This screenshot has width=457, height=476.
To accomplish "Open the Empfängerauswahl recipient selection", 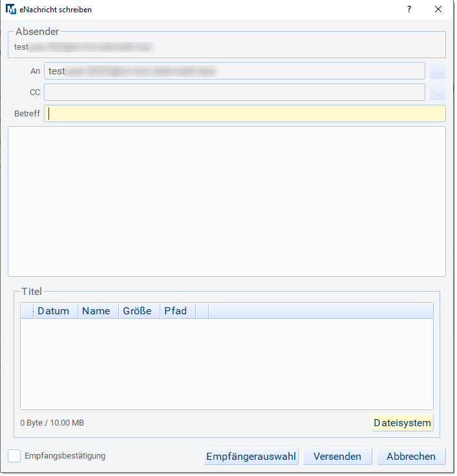I will coord(251,457).
